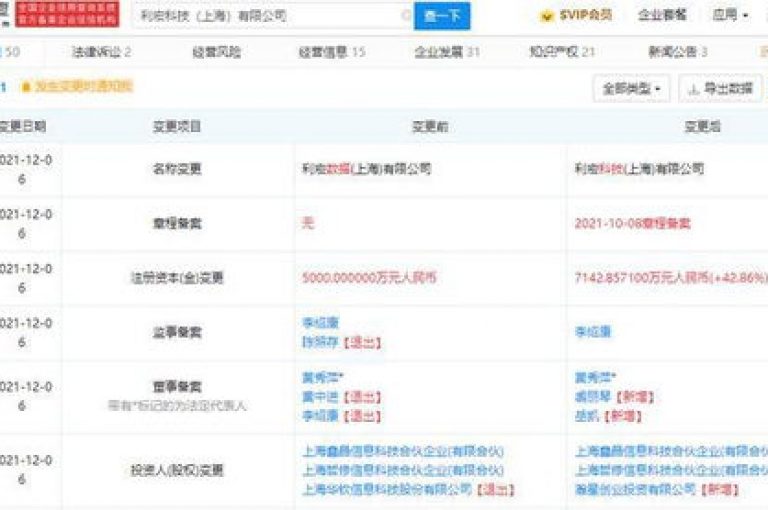The width and height of the screenshot is (768, 510).
Task: Click new company name in 名称变更 变更后 cell
Action: (x=639, y=169)
